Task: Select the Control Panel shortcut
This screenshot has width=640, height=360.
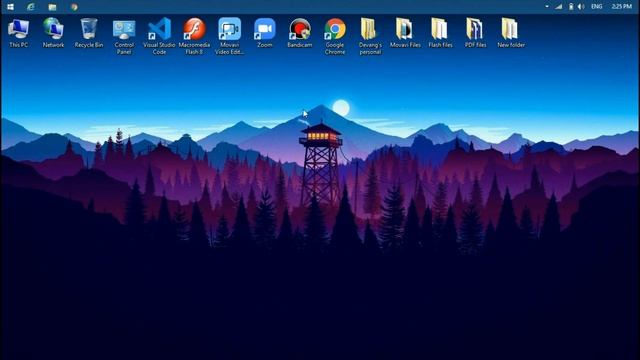Action: pyautogui.click(x=124, y=36)
